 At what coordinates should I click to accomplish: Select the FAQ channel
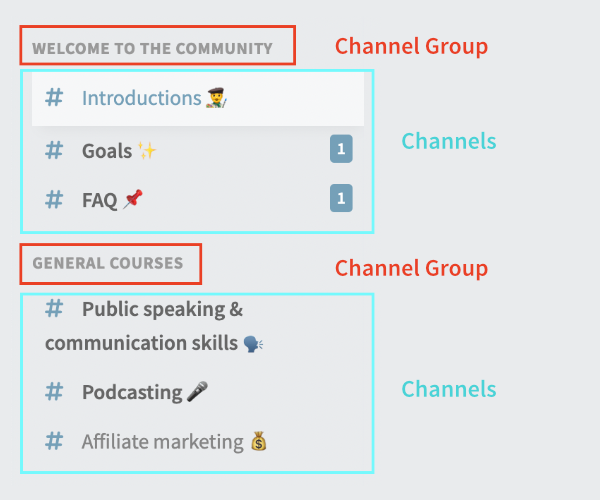[198, 200]
